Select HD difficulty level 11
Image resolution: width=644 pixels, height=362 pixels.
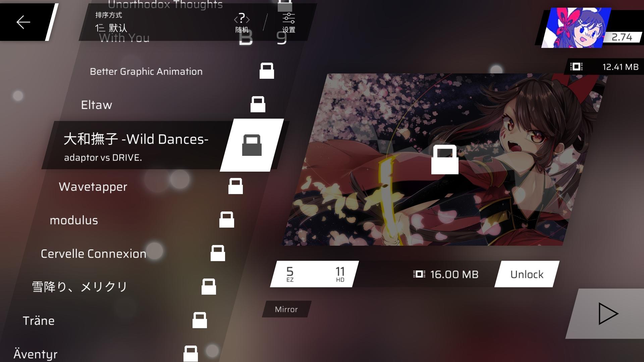coord(340,274)
